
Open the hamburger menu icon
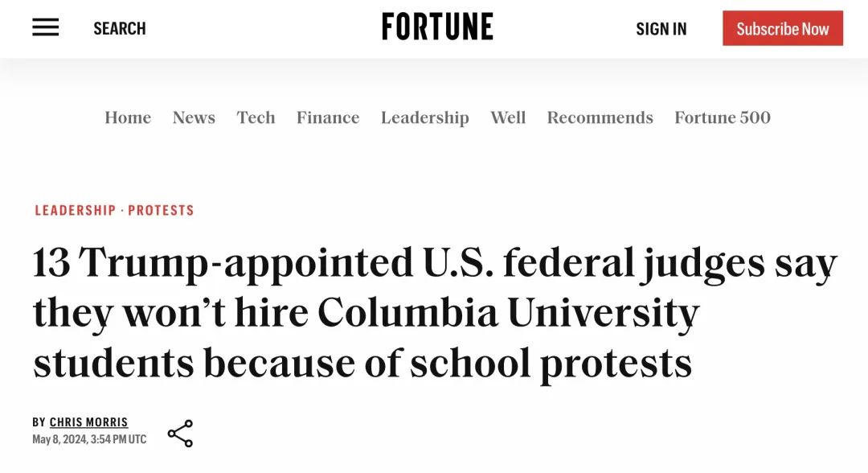[45, 27]
